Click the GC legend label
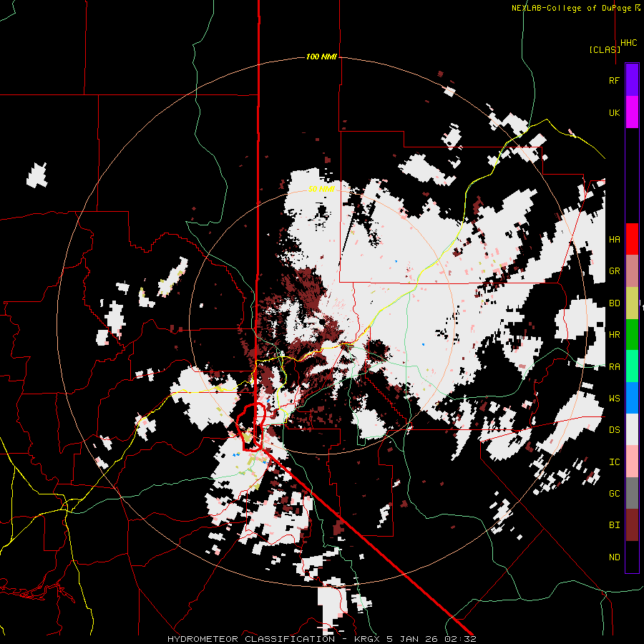The width and height of the screenshot is (644, 644). [614, 494]
